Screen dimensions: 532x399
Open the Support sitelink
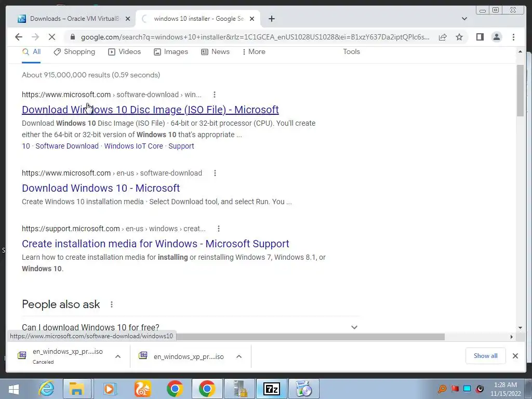[181, 146]
